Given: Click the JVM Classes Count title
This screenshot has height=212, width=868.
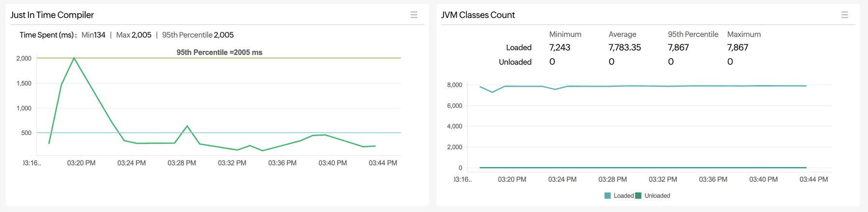Looking at the screenshot, I should point(478,15).
